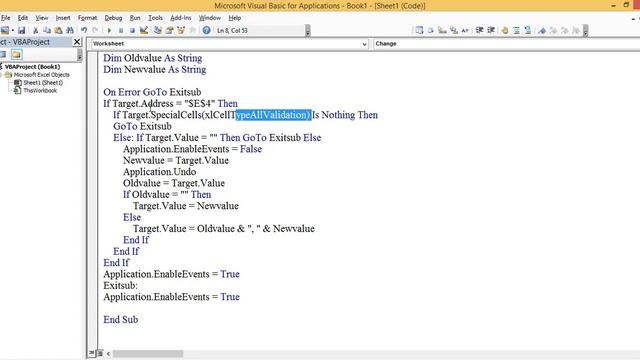Close the Project - VBAProject panel
Screen dimensions: 640x360
77,42
